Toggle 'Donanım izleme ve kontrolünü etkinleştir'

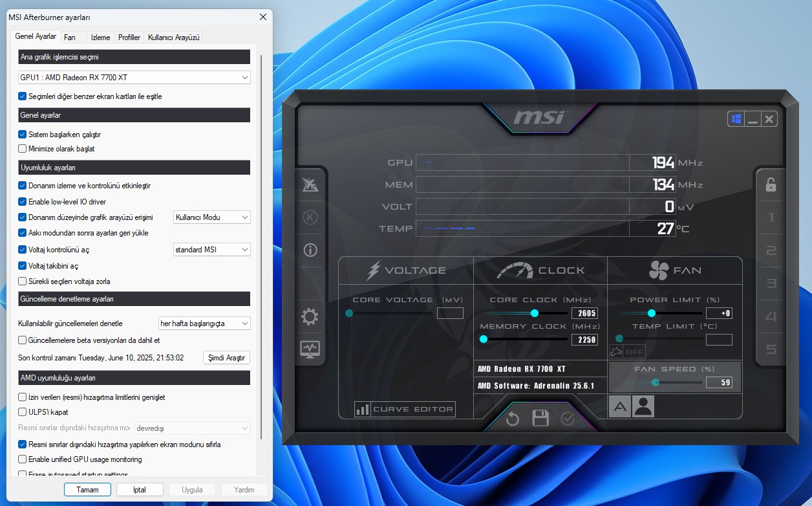(23, 186)
